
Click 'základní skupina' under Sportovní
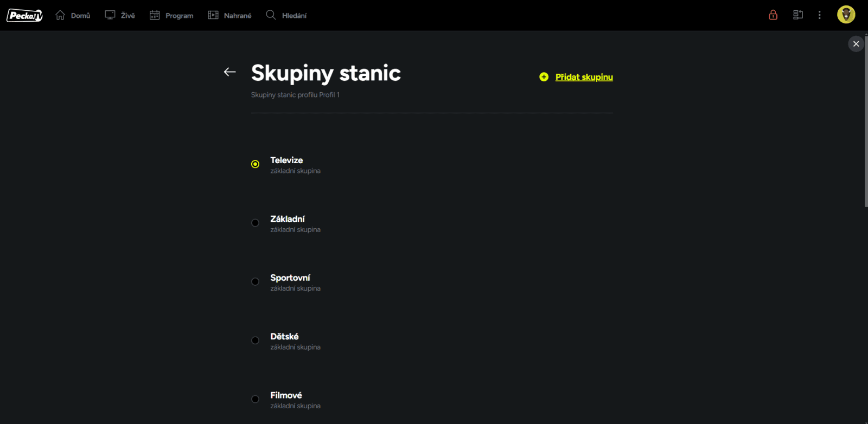tap(295, 288)
